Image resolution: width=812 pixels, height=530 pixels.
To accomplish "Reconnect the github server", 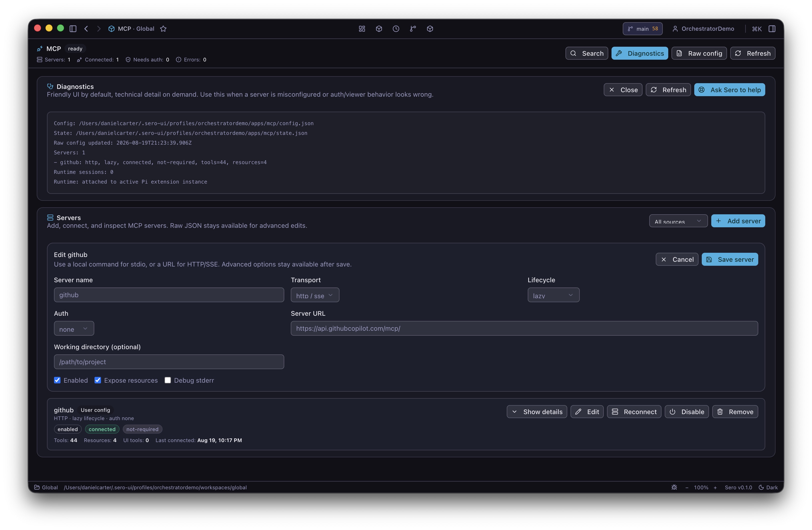I will point(634,412).
